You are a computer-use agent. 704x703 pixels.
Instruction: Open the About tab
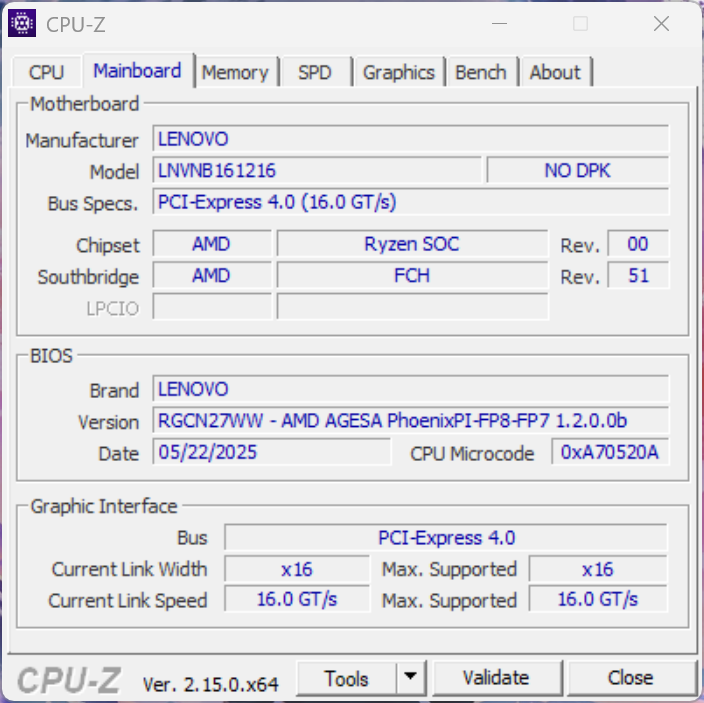tap(555, 72)
